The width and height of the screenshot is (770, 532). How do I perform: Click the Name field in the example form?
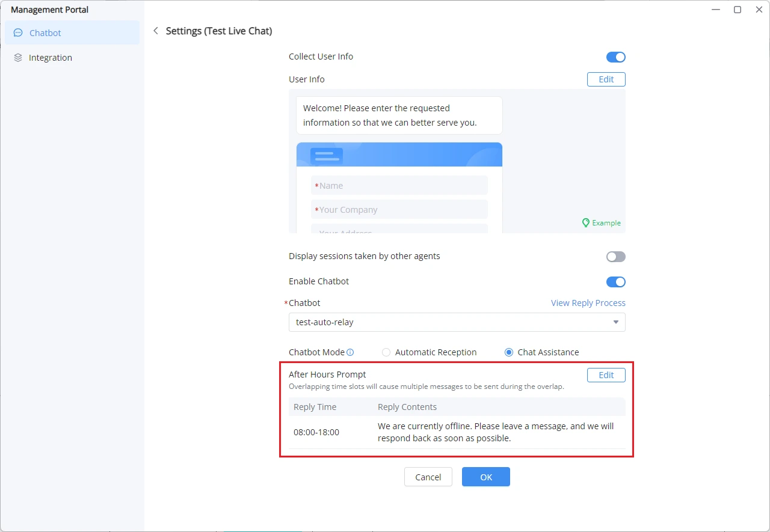399,186
